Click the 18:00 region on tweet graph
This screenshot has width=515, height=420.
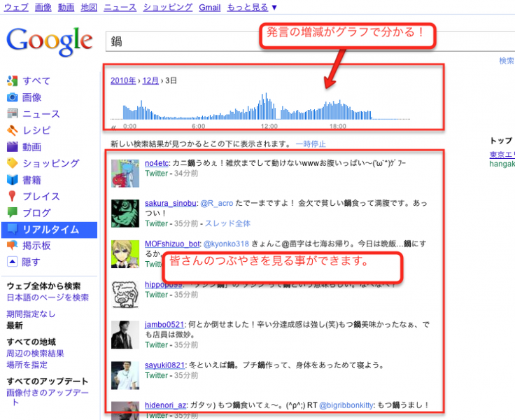coord(338,110)
